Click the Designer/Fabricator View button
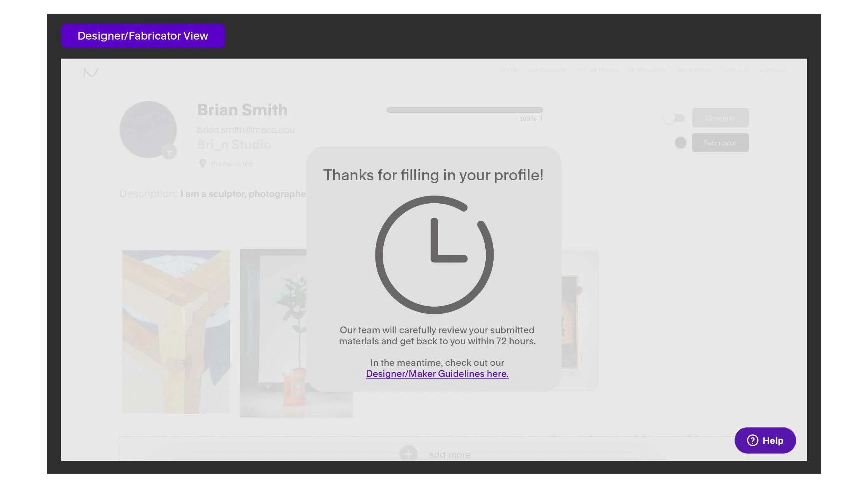This screenshot has width=868, height=488. pyautogui.click(x=143, y=36)
